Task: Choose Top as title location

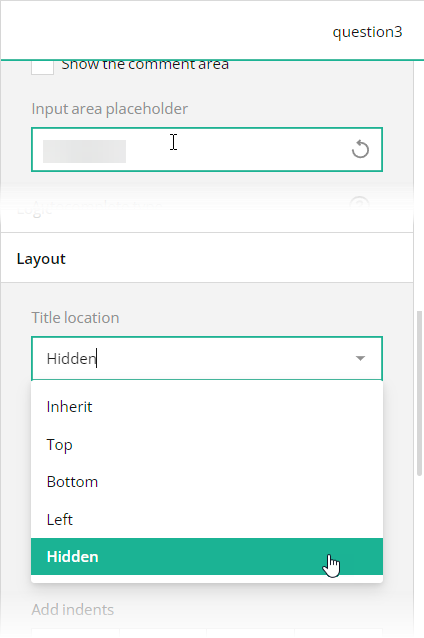Action: [x=207, y=444]
